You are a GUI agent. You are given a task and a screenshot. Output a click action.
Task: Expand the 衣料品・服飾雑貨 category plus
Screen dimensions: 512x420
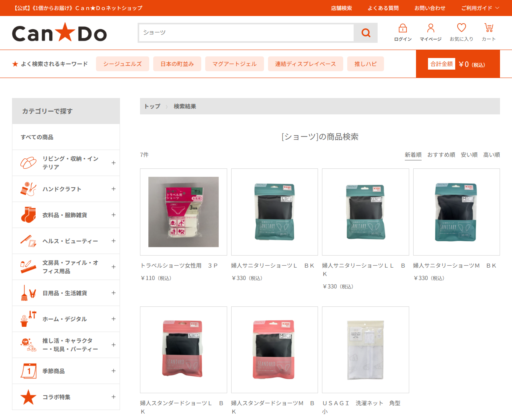coord(114,215)
